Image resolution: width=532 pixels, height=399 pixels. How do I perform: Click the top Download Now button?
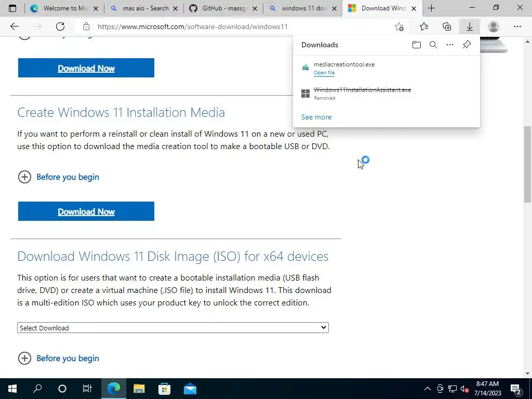tap(86, 68)
